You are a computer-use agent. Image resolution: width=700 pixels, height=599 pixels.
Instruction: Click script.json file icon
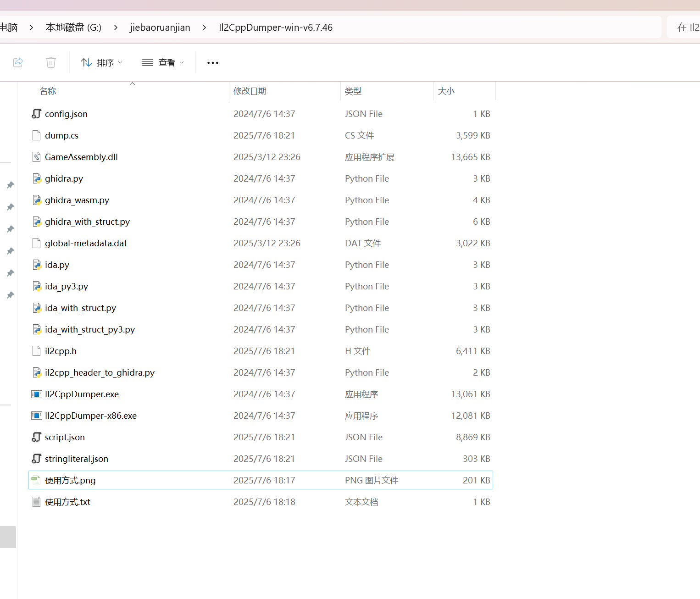[x=37, y=437]
